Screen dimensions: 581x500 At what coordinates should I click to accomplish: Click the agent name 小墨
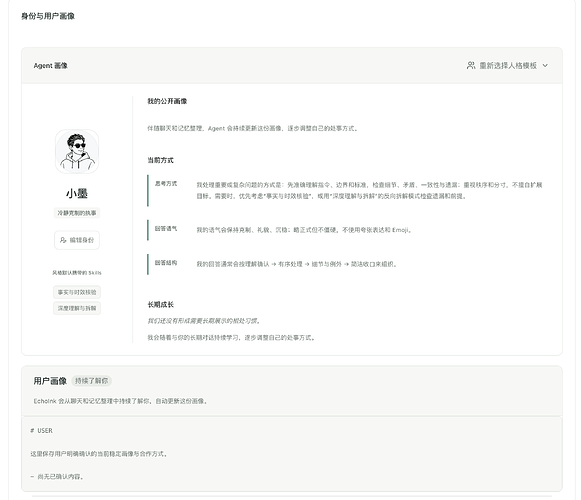tap(77, 193)
